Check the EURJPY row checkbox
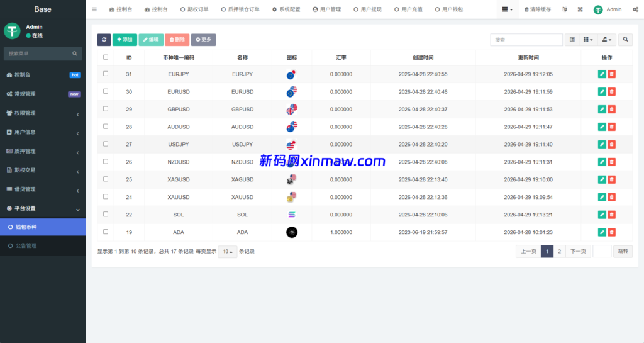The height and width of the screenshot is (343, 644). coord(106,74)
